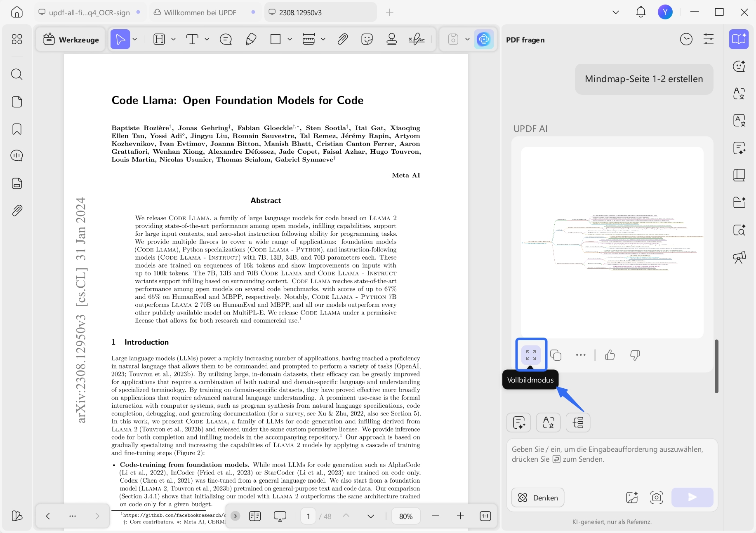Screen dimensions: 756x533
Task: Select the rectangle shape tool
Action: 276,40
